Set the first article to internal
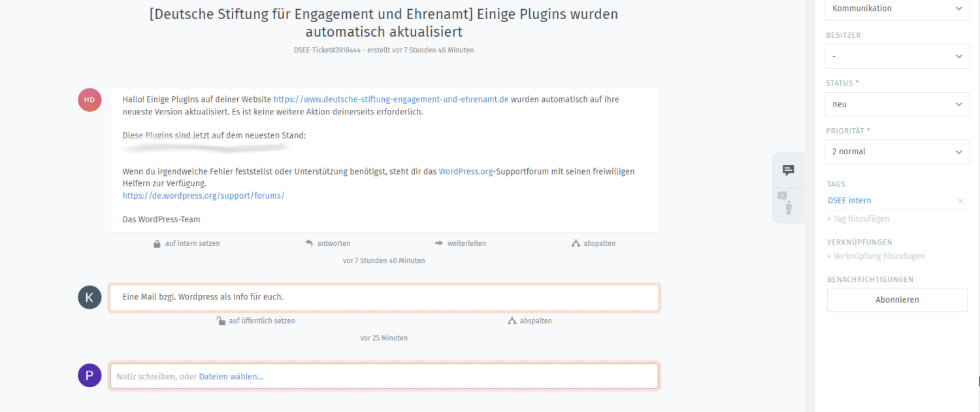Screen dimensions: 980x412 point(186,243)
